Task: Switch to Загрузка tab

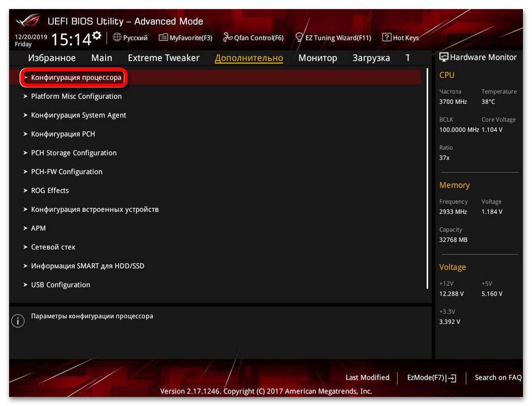Action: tap(371, 58)
